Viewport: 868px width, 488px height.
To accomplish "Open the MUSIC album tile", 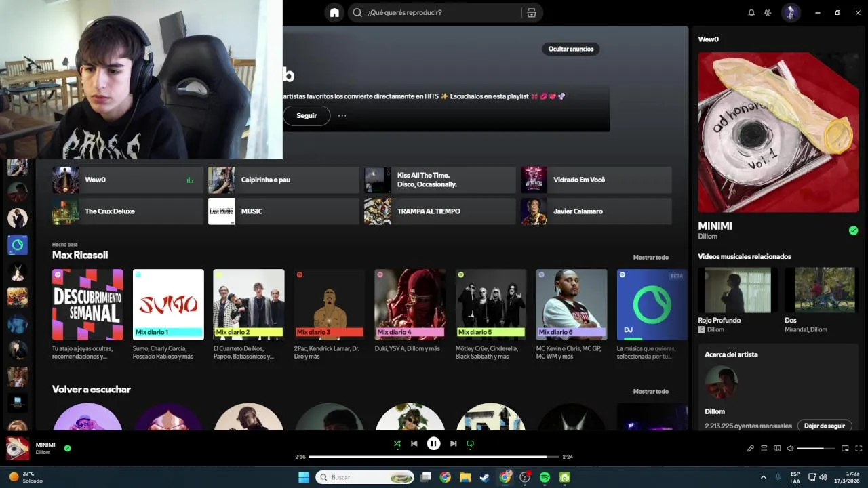I will [283, 211].
